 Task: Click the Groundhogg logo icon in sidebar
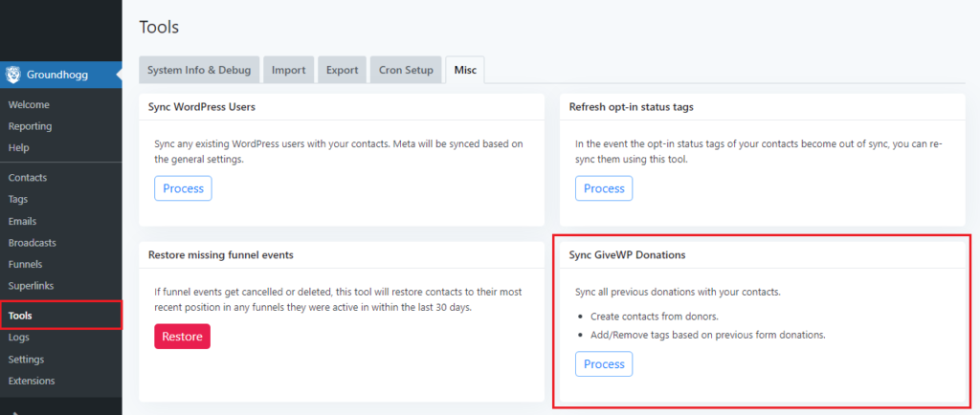[x=13, y=75]
